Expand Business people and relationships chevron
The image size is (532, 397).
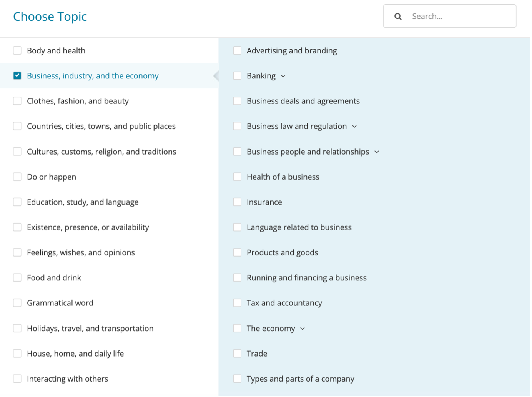click(x=377, y=152)
